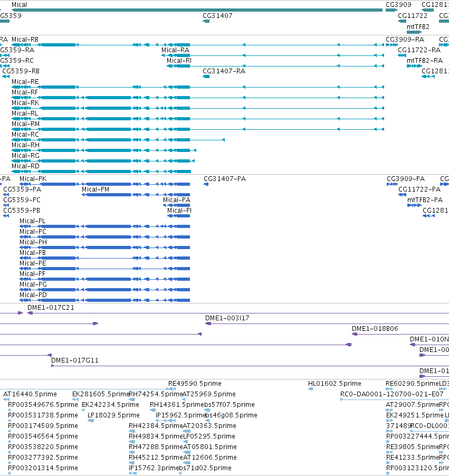The height and width of the screenshot is (476, 449).
Task: Select the Mical-RI transcript label
Action: click(x=179, y=61)
